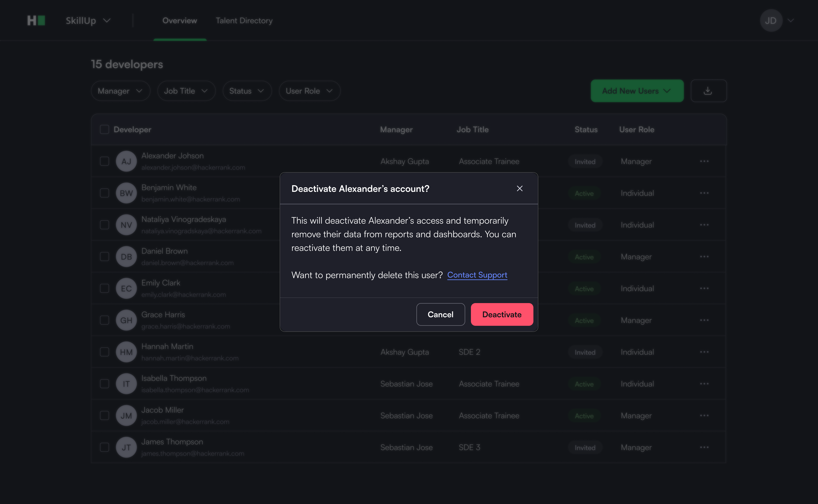Go to the Overview tab
This screenshot has height=504, width=818.
(x=180, y=21)
